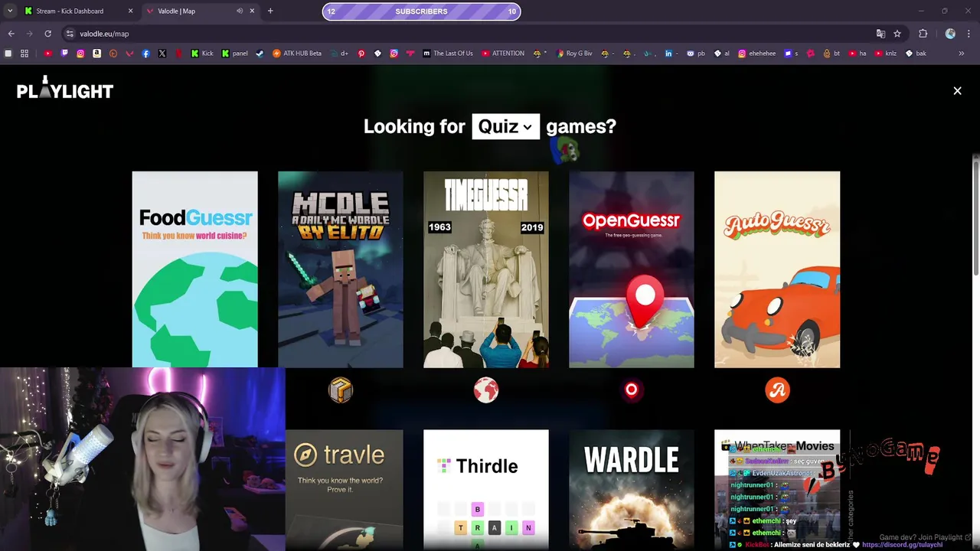Open the Facebook bookmark
Screen dimensions: 980x551
tap(145, 54)
